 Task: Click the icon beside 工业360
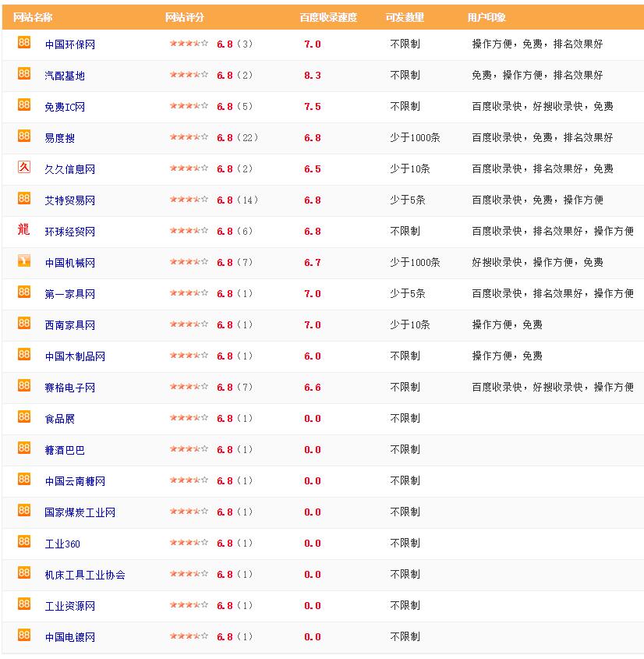(x=24, y=541)
